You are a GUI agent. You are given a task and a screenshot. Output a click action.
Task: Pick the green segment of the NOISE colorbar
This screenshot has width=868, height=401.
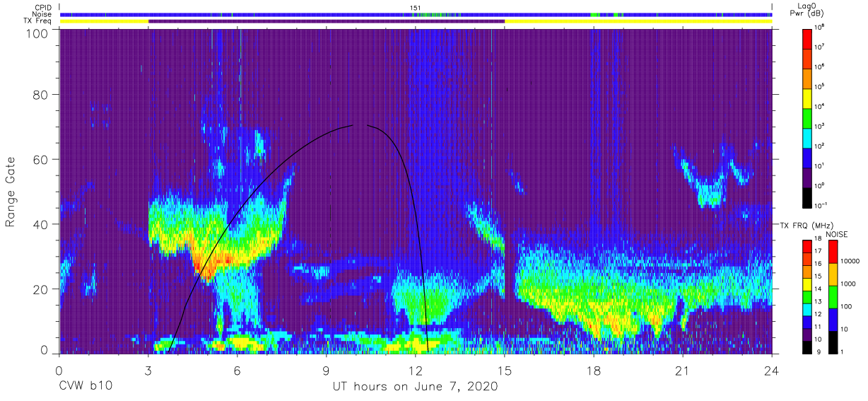[833, 296]
